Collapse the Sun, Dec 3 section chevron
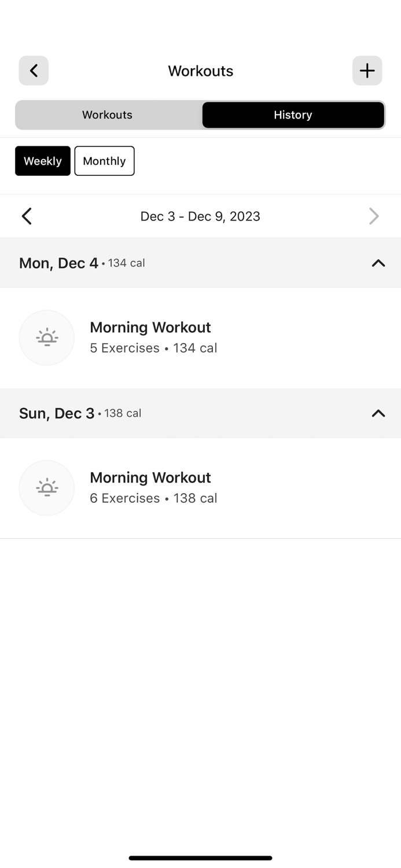The image size is (401, 868). click(378, 413)
